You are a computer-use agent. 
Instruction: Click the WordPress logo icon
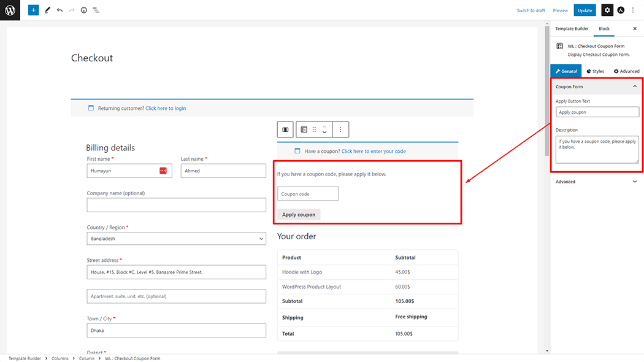10,10
